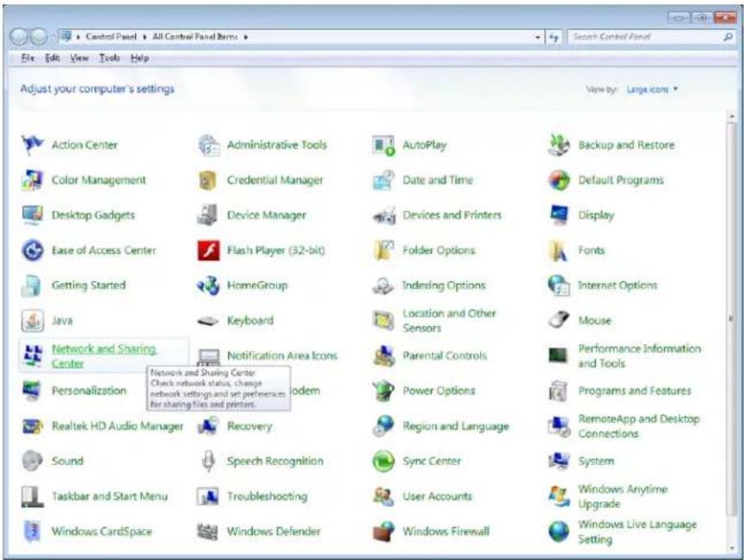
Task: Click the Display monitor icon
Action: [559, 215]
